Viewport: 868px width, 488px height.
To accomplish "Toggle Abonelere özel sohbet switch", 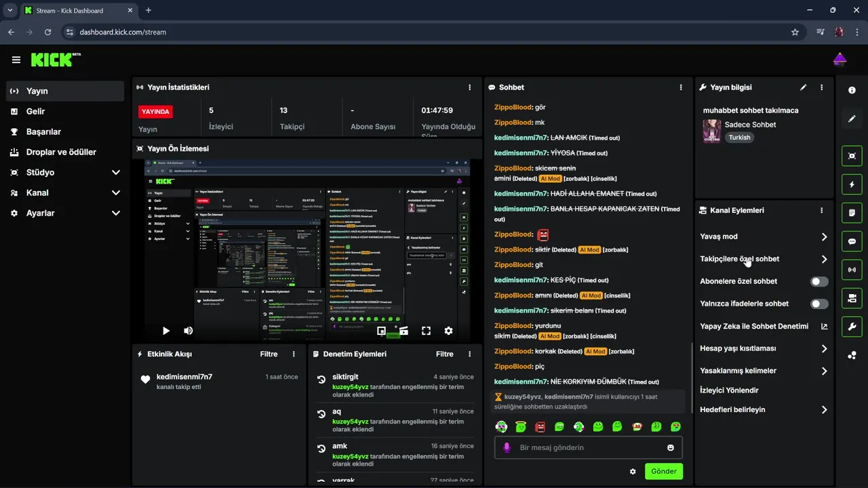I will [x=819, y=281].
